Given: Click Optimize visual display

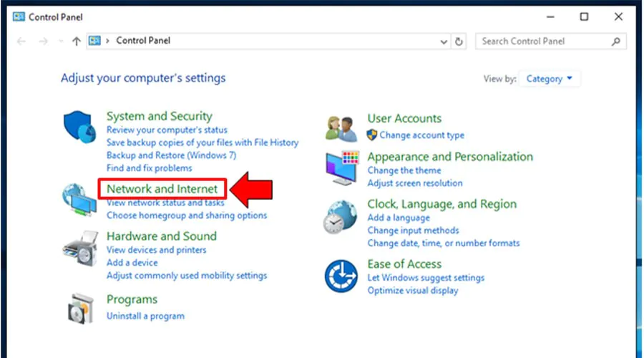Looking at the screenshot, I should coord(413,291).
